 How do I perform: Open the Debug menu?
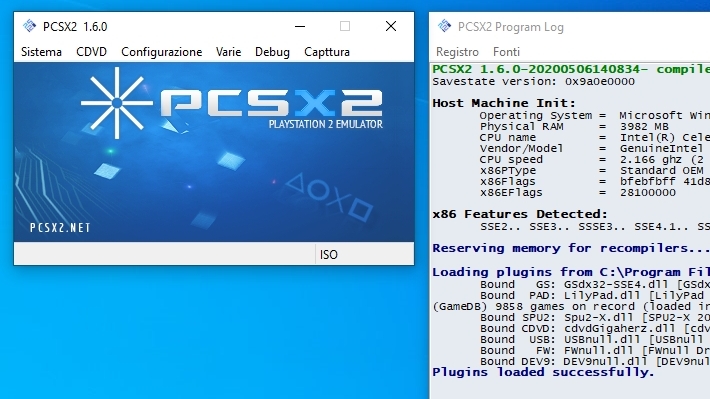click(272, 52)
